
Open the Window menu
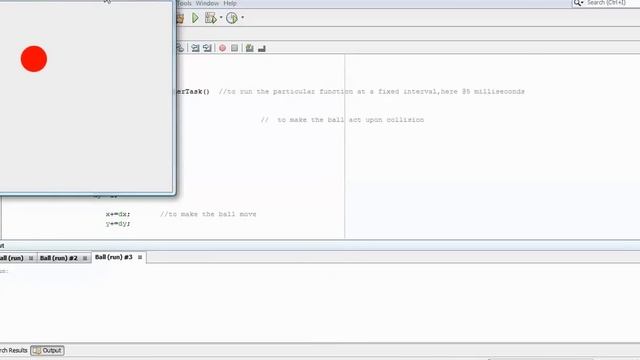coord(207,3)
